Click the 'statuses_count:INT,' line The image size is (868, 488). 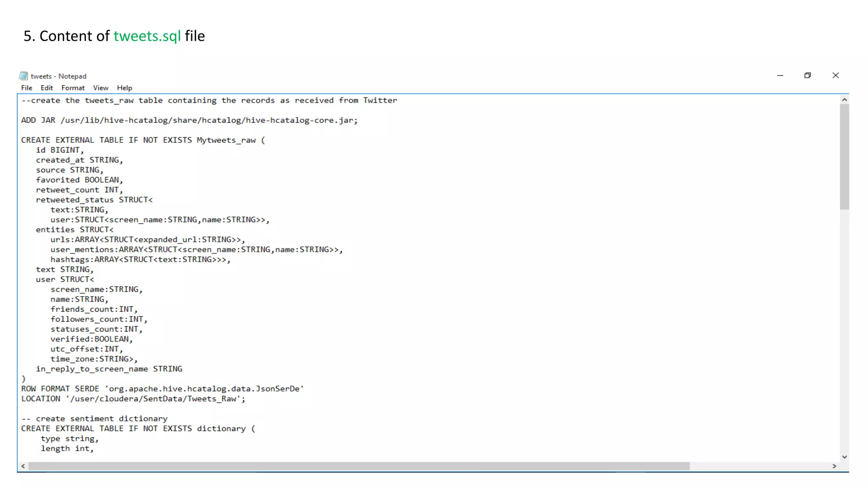point(96,329)
